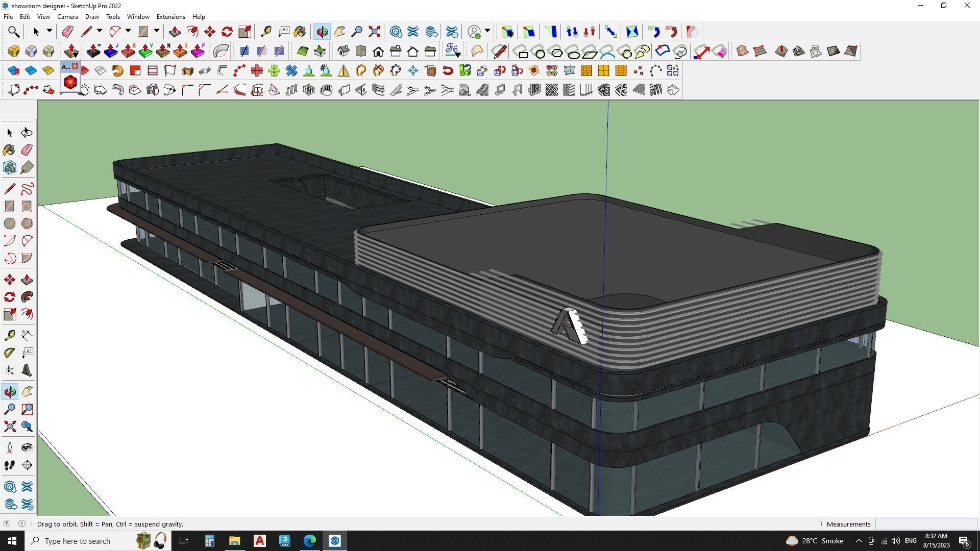The height and width of the screenshot is (551, 980).
Task: Open File Explorer from the taskbar
Action: 234,541
